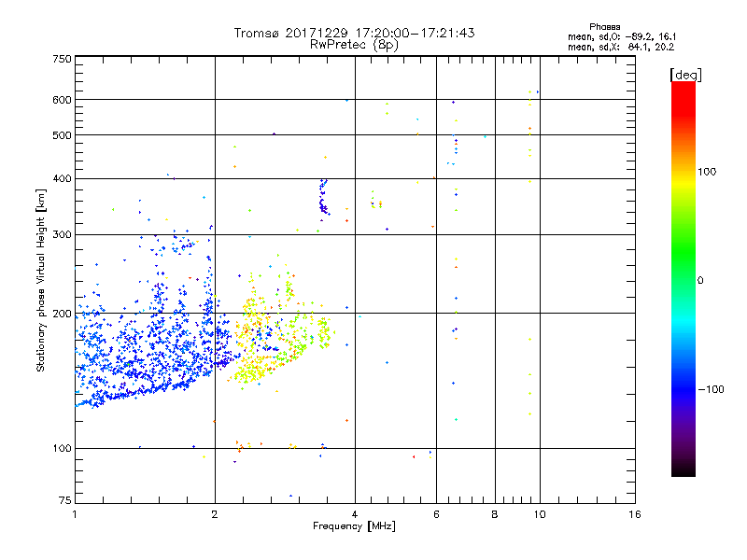Click the y-axis tick label '300'
The width and height of the screenshot is (747, 560).
[63, 234]
